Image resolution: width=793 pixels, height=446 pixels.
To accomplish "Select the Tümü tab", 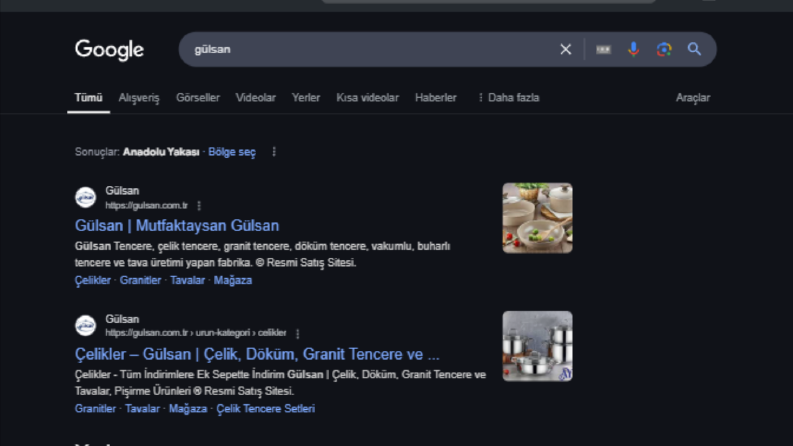I will pyautogui.click(x=89, y=98).
